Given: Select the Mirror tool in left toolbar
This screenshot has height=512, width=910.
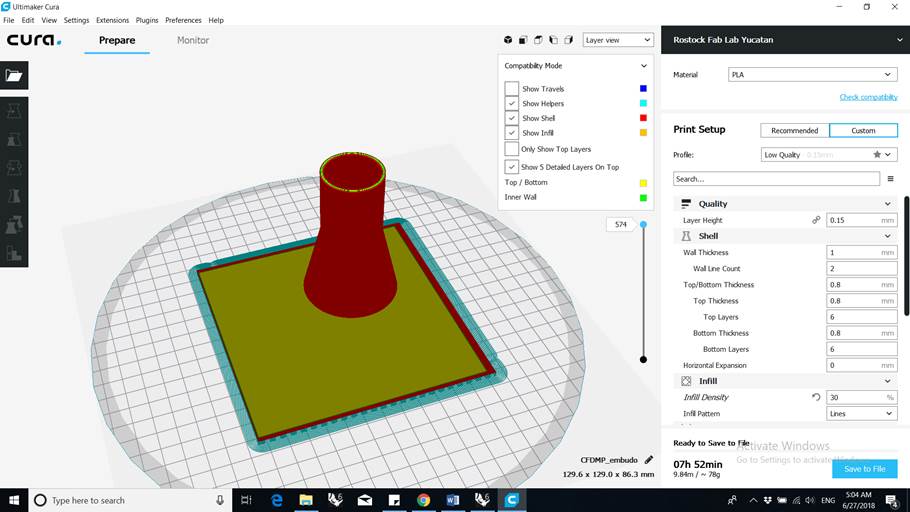Looking at the screenshot, I should (14, 196).
